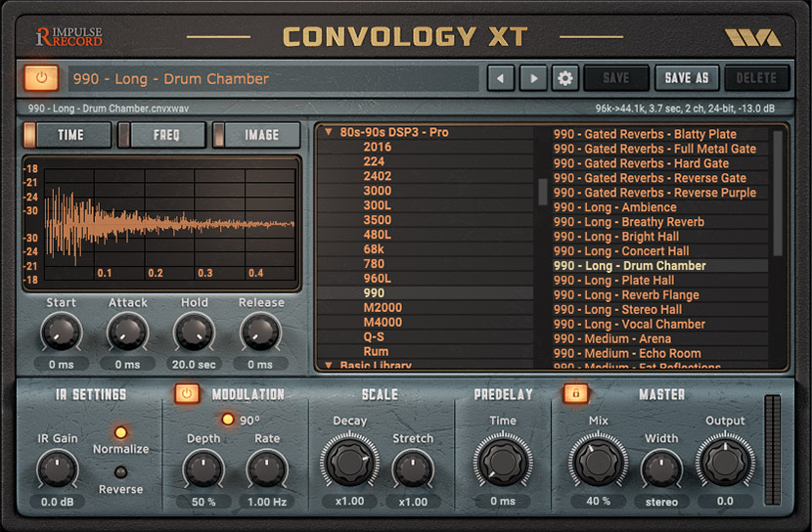This screenshot has height=532, width=812.
Task: Click the IR Gain knob
Action: 57,468
